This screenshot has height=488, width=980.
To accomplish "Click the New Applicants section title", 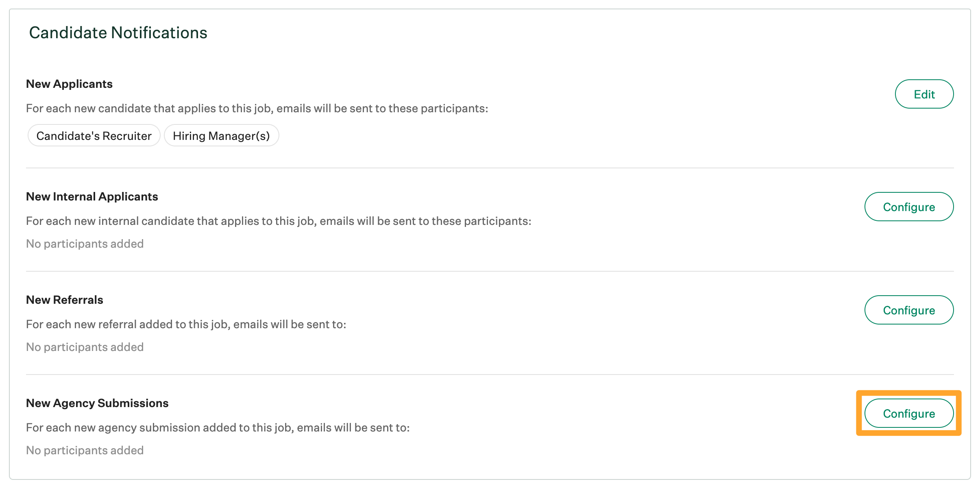I will click(x=70, y=83).
